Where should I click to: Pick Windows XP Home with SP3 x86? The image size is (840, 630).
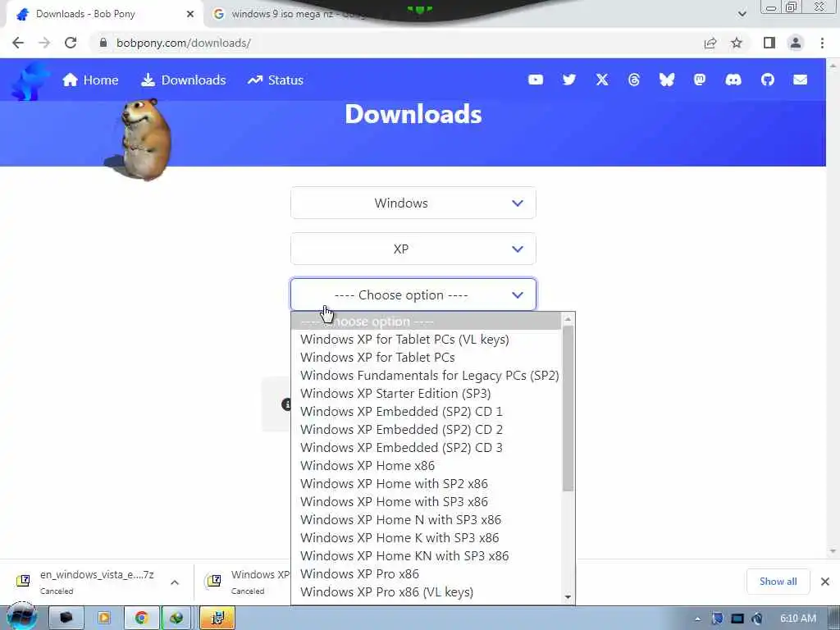(427, 502)
